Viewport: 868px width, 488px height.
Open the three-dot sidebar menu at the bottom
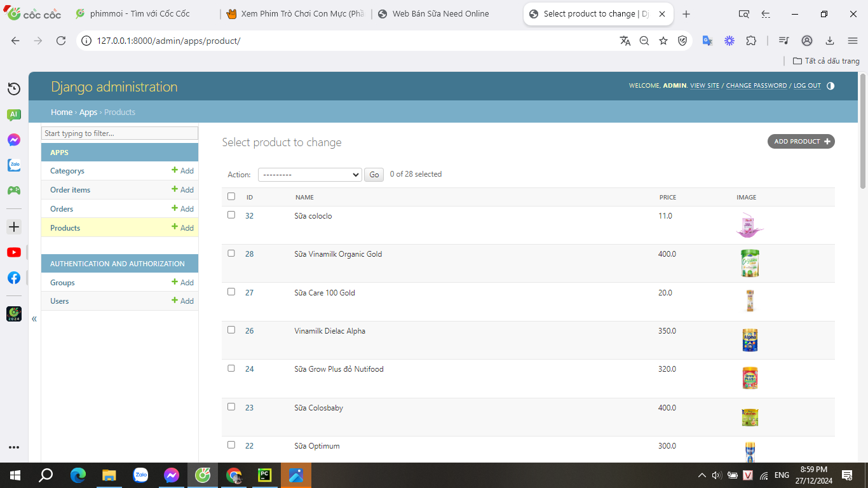point(14,447)
